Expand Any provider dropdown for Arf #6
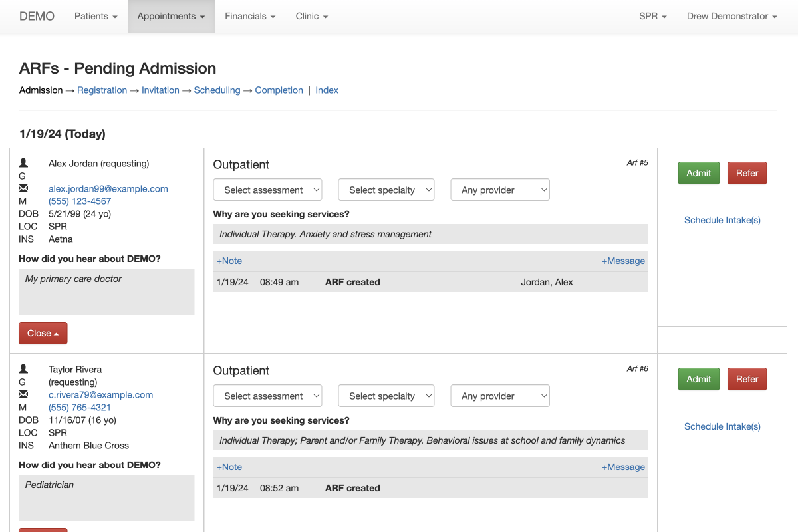The width and height of the screenshot is (798, 532). click(499, 396)
